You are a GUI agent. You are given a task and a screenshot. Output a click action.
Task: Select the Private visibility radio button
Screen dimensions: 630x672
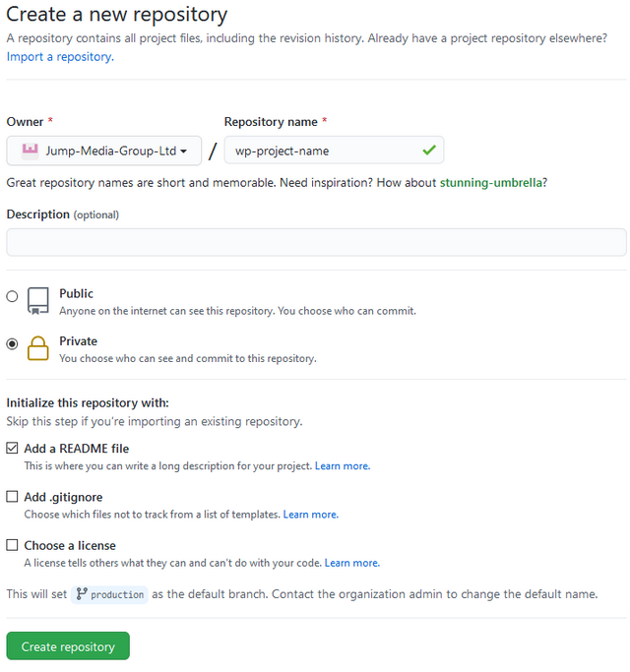(13, 344)
